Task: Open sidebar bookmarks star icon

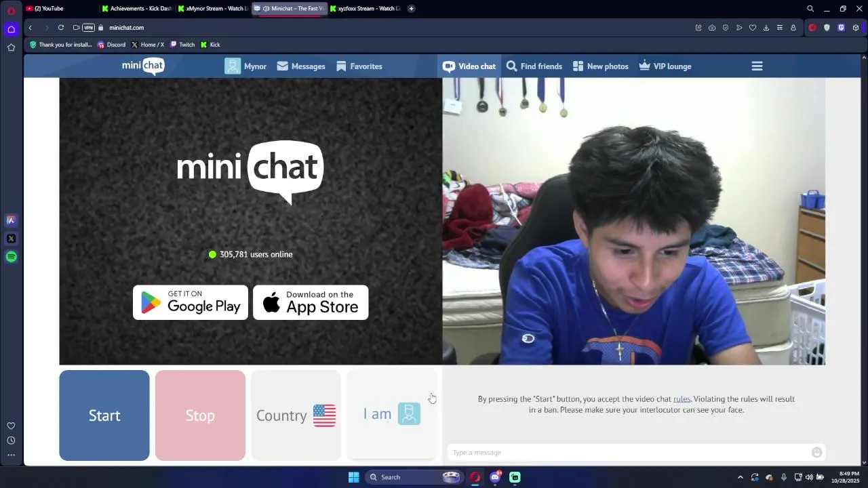Action: [x=11, y=47]
